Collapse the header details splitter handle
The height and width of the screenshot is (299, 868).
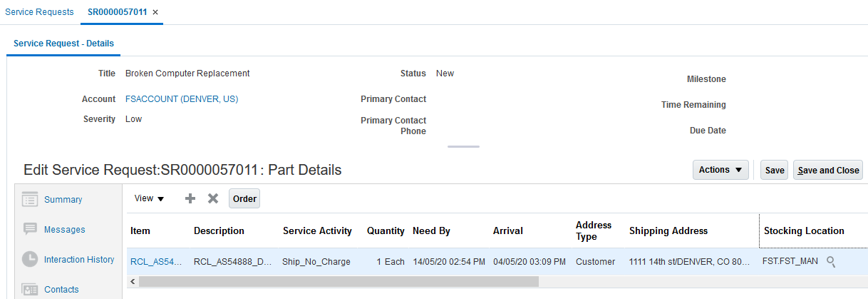click(x=463, y=147)
